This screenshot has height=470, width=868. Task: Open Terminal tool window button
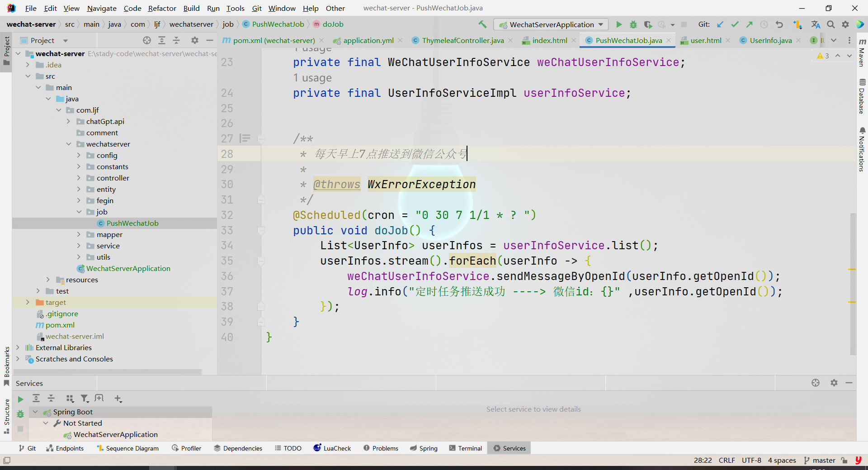(466, 448)
